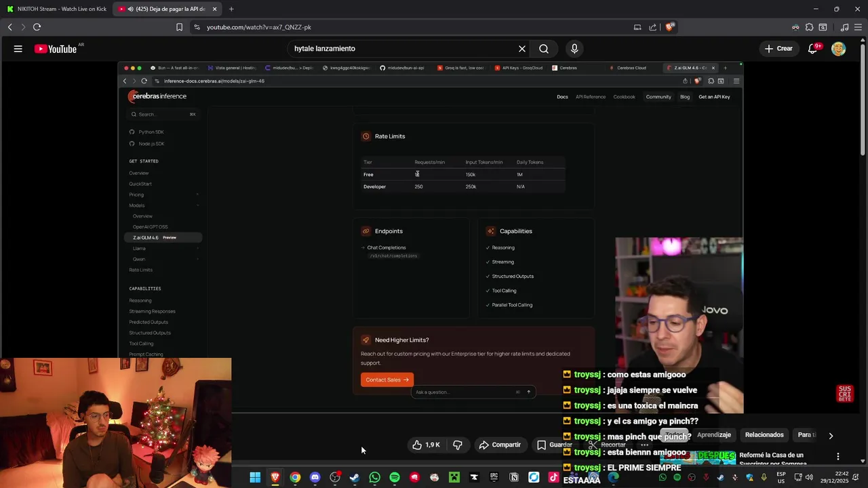Image resolution: width=868 pixels, height=488 pixels.
Task: Open TikTok from the taskbar
Action: coord(553,478)
